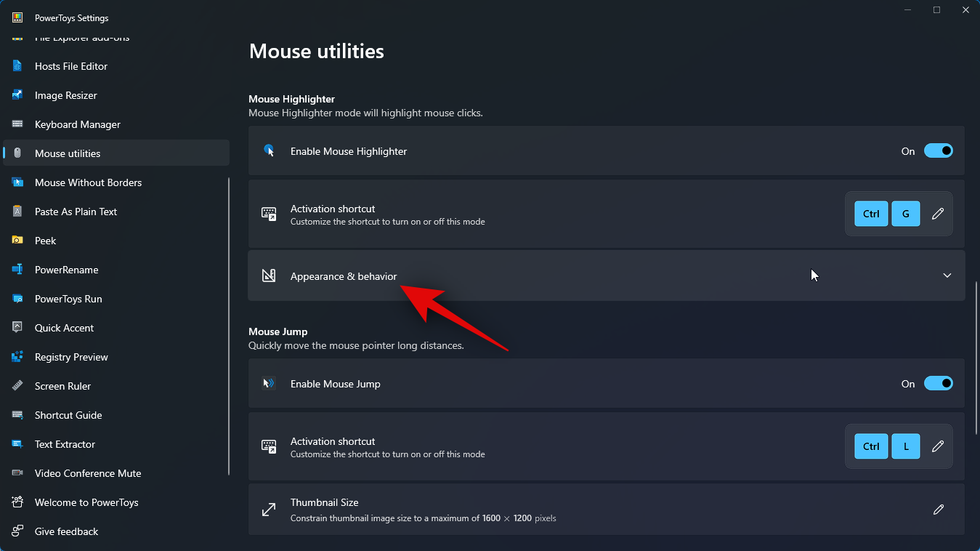Edit the Mouse Highlighter activation shortcut
Viewport: 980px width, 551px height.
pos(938,213)
